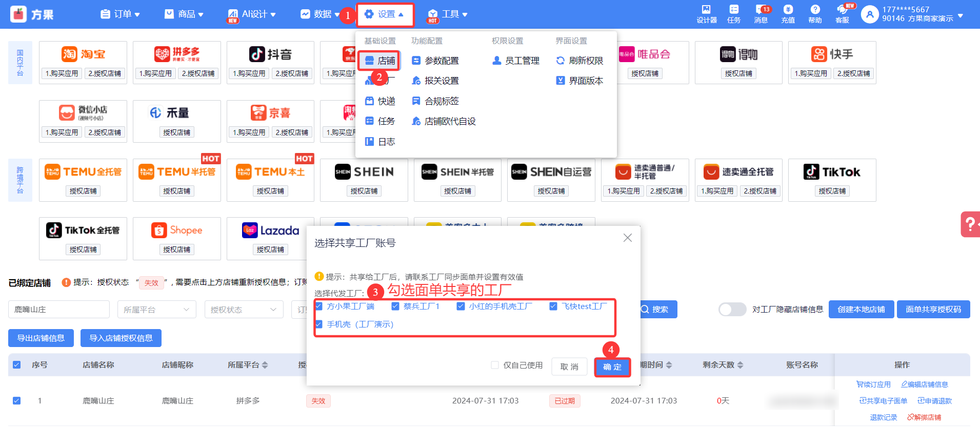Screen dimensions: 980x442
Task: Uncheck the 方小果工厂端 factory checkbox
Action: click(318, 306)
